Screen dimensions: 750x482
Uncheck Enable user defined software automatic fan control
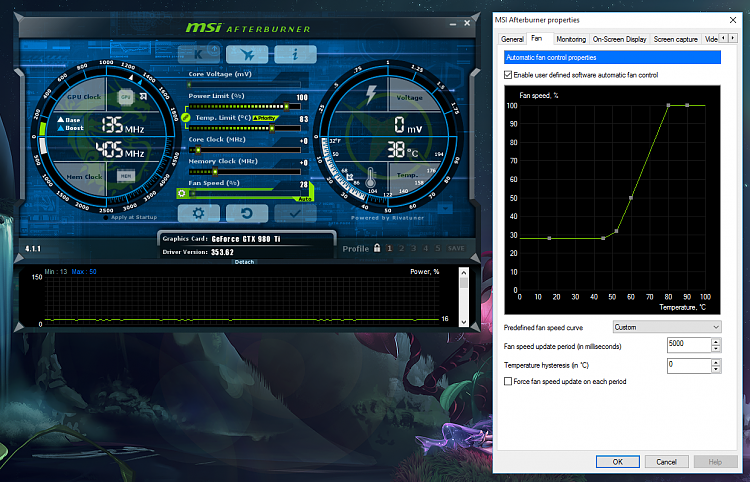[x=508, y=75]
